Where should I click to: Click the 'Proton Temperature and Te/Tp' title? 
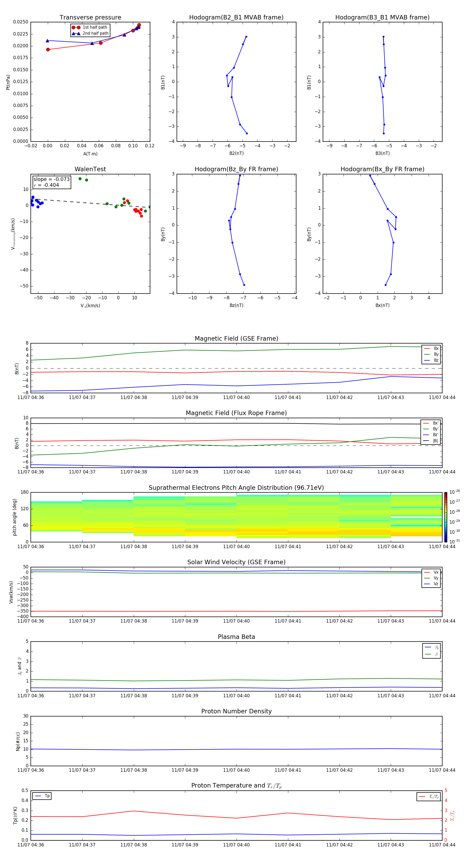[x=236, y=786]
